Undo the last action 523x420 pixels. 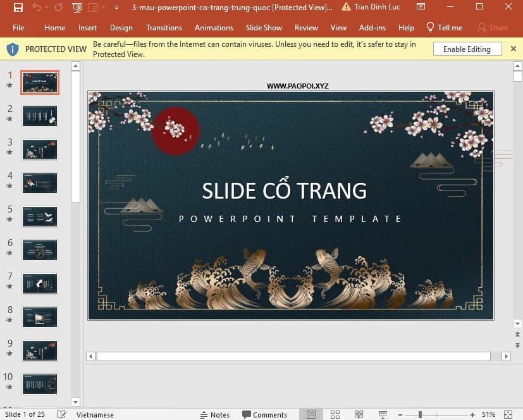(x=36, y=8)
